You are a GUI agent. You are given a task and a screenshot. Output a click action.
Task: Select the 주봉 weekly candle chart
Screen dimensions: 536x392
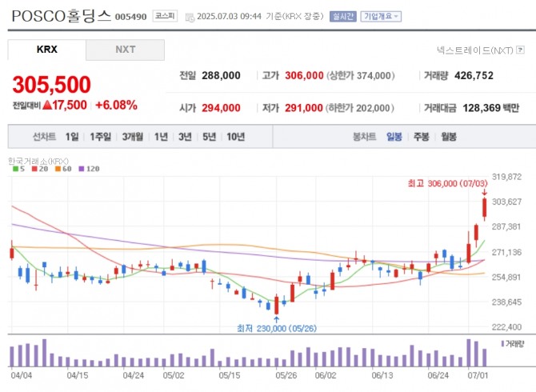[421, 137]
